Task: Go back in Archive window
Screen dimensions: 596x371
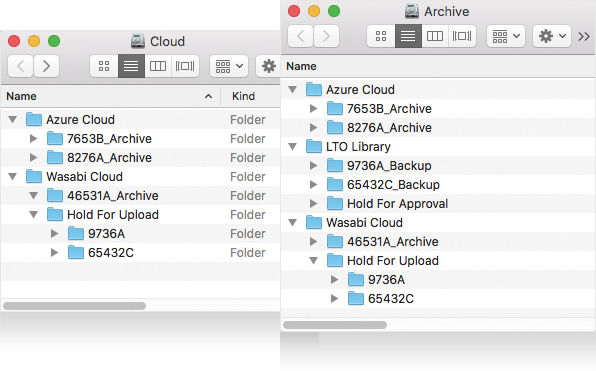Action: pos(300,36)
